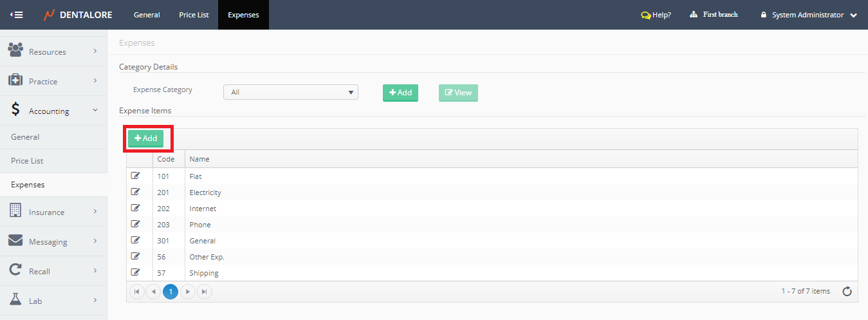Refresh the expense items grid
The image size is (868, 320).
tap(847, 292)
